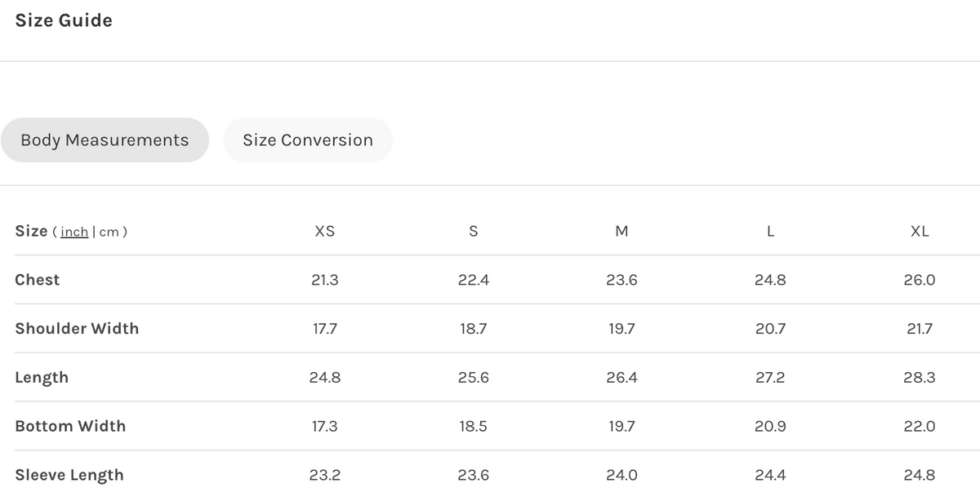The width and height of the screenshot is (980, 492).
Task: Click the Bottom Width row label
Action: click(70, 426)
